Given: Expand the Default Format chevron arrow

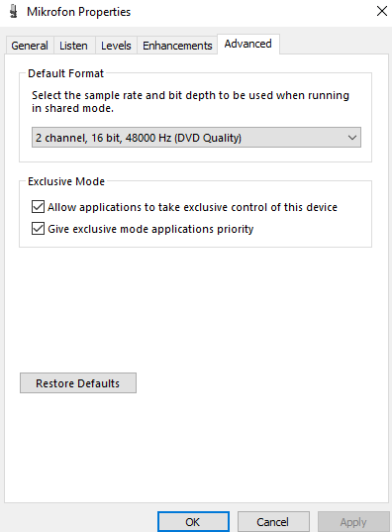Looking at the screenshot, I should (352, 138).
